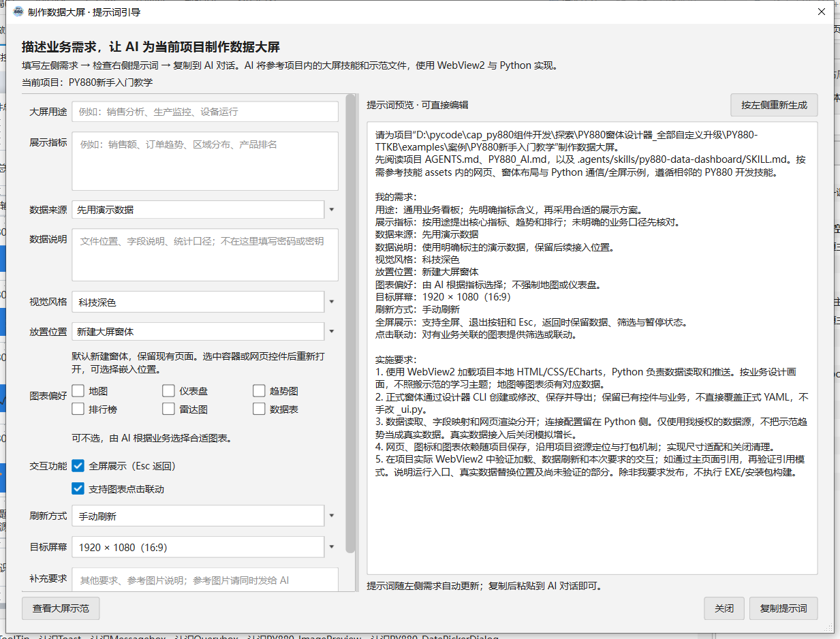Click the 提示词预览 · 可直接编辑 label
Image resolution: width=840 pixels, height=639 pixels.
pyautogui.click(x=417, y=105)
